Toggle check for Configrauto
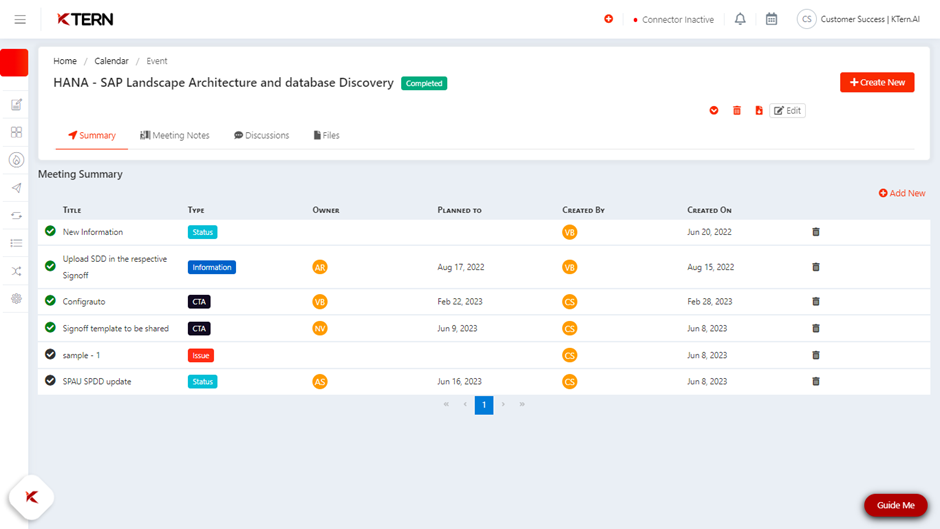The width and height of the screenshot is (940, 529). [x=50, y=300]
